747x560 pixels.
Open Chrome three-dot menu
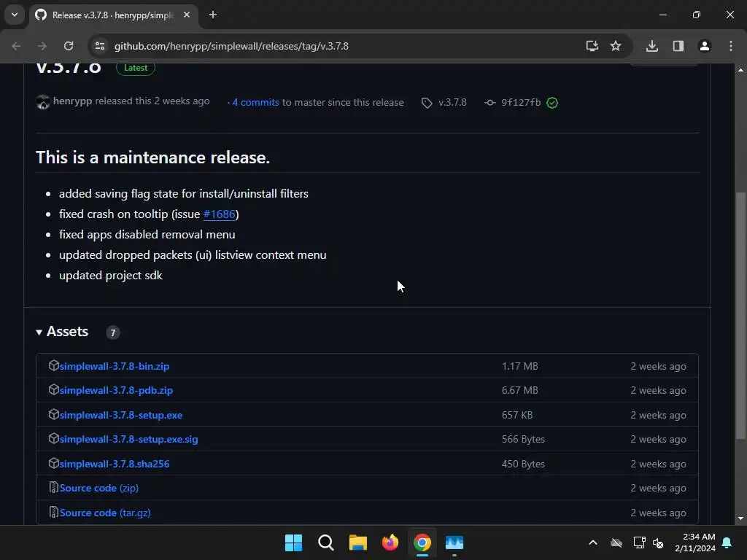pos(731,46)
